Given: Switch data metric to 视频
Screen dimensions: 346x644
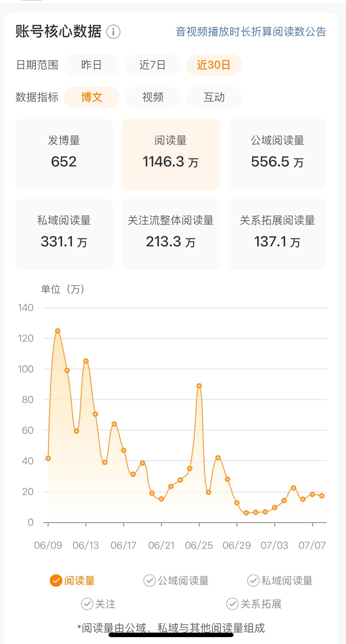Looking at the screenshot, I should click(153, 97).
